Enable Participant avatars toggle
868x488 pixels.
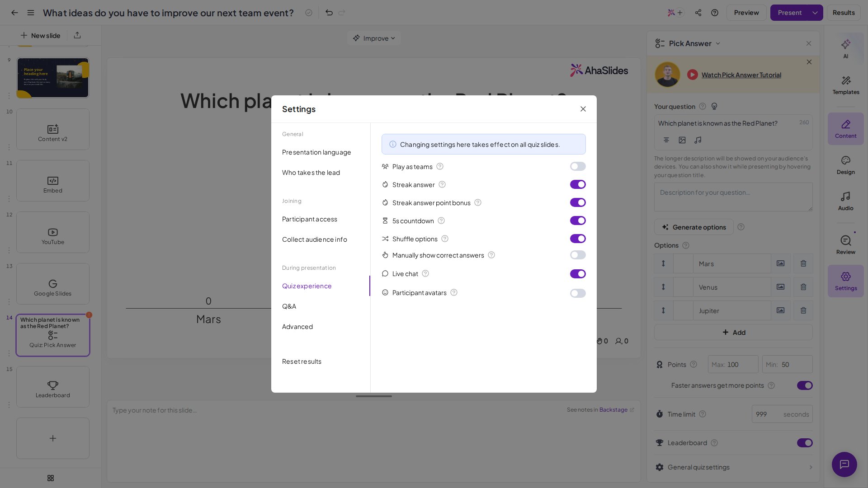[x=578, y=293]
